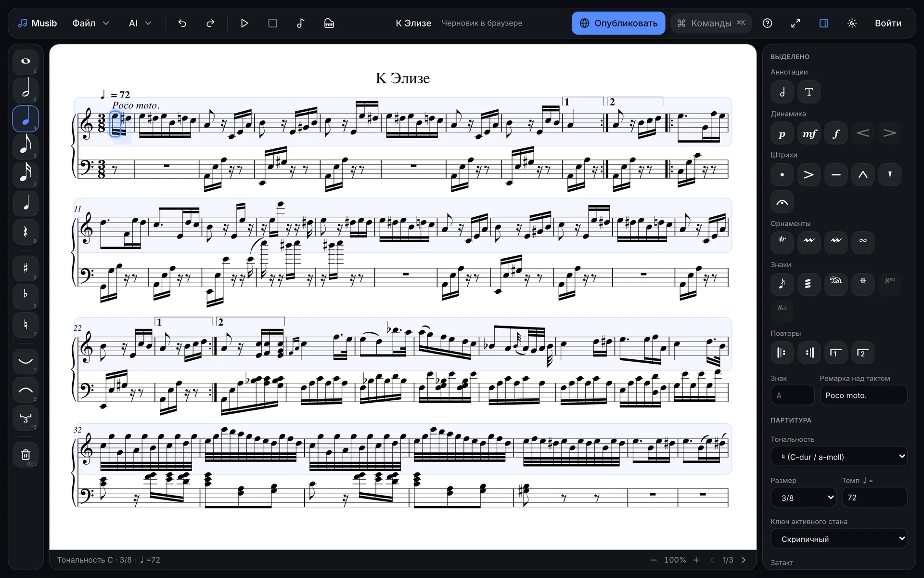Insert first volta ending bracket
This screenshot has height=578, width=924.
(x=836, y=353)
